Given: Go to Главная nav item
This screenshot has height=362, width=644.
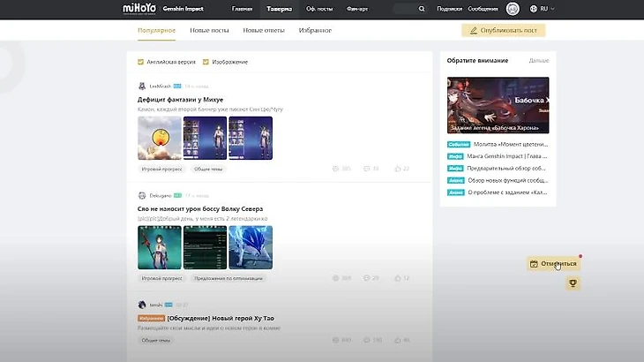Looking at the screenshot, I should [x=242, y=9].
